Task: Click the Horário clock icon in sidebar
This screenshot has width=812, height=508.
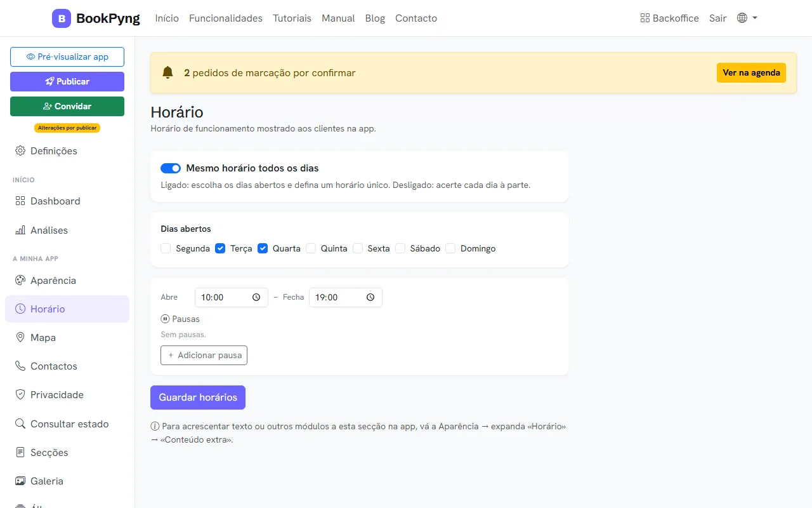Action: tap(20, 309)
